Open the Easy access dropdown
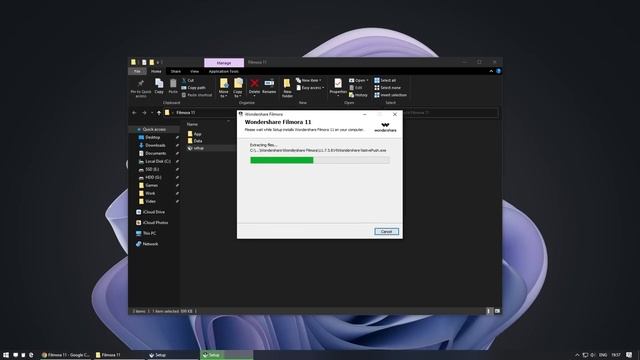The width and height of the screenshot is (640, 360). point(310,88)
